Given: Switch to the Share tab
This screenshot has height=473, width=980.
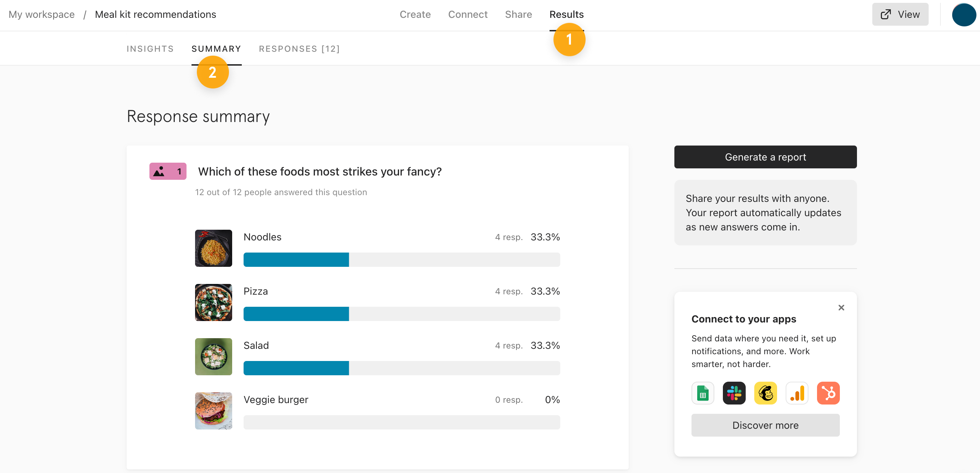Looking at the screenshot, I should [x=518, y=15].
